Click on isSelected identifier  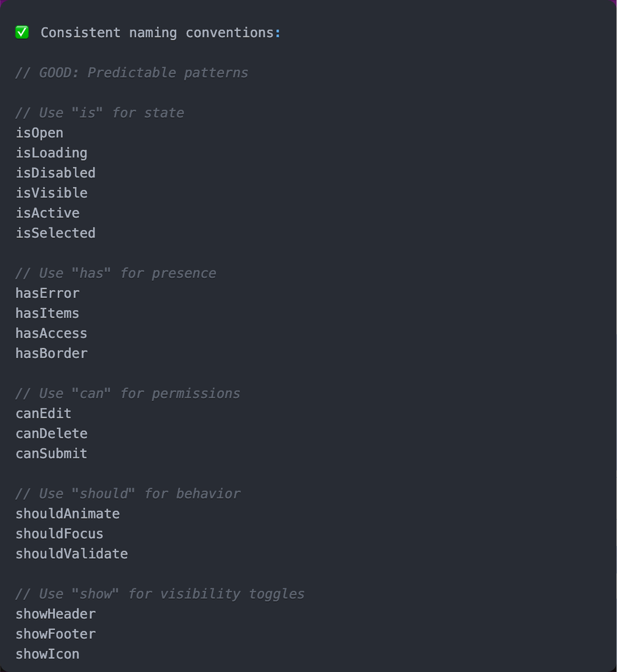55,233
